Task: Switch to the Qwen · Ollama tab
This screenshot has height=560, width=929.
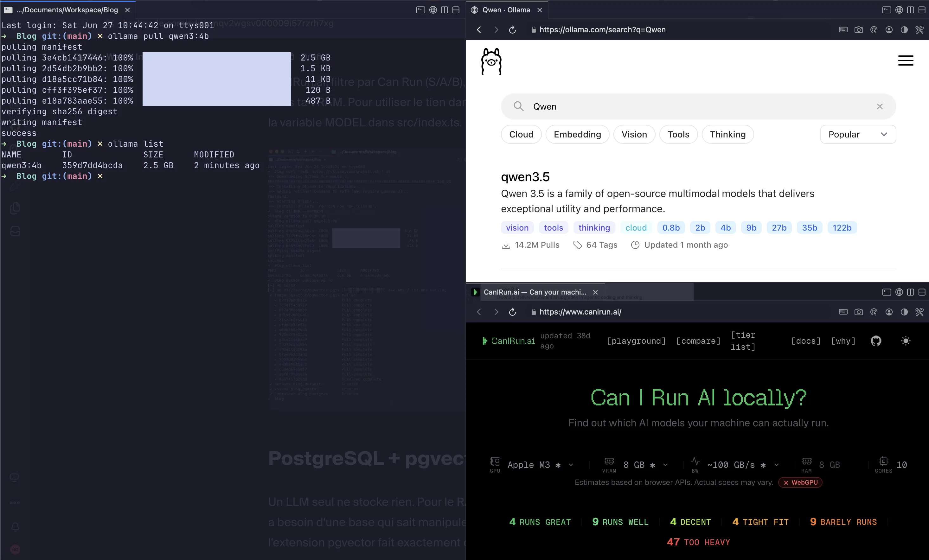Action: pyautogui.click(x=506, y=10)
